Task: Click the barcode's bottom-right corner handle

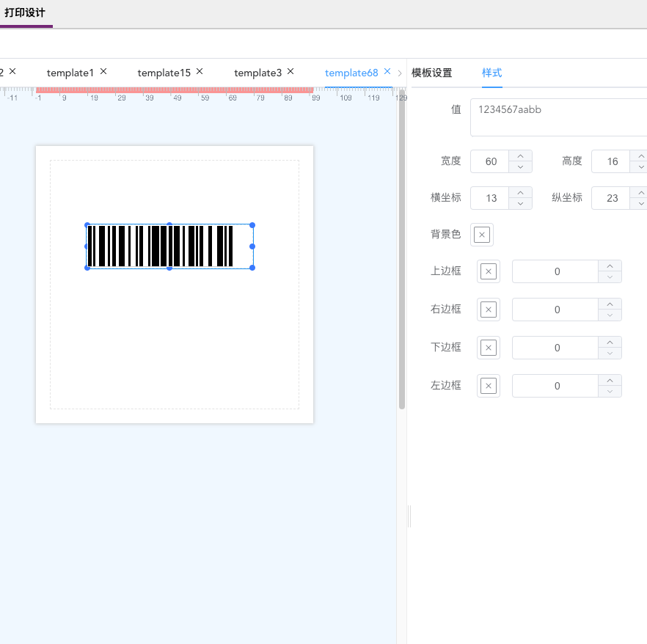Action: 252,268
